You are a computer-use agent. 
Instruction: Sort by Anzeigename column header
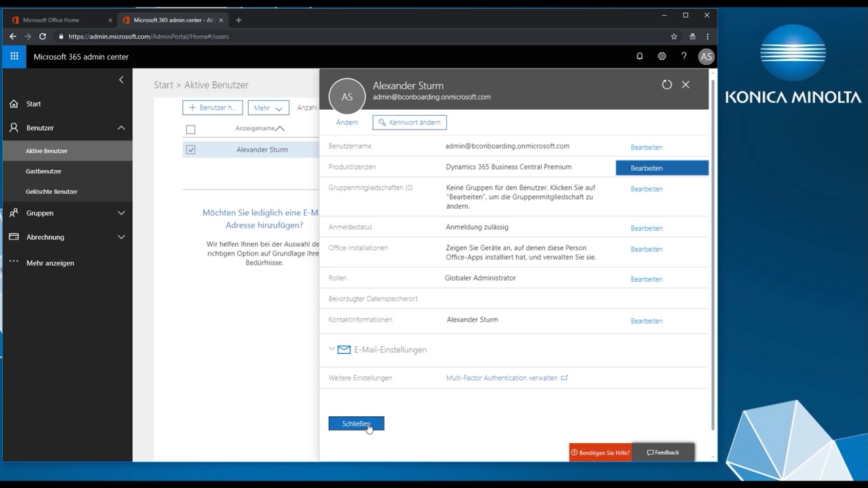tap(260, 128)
